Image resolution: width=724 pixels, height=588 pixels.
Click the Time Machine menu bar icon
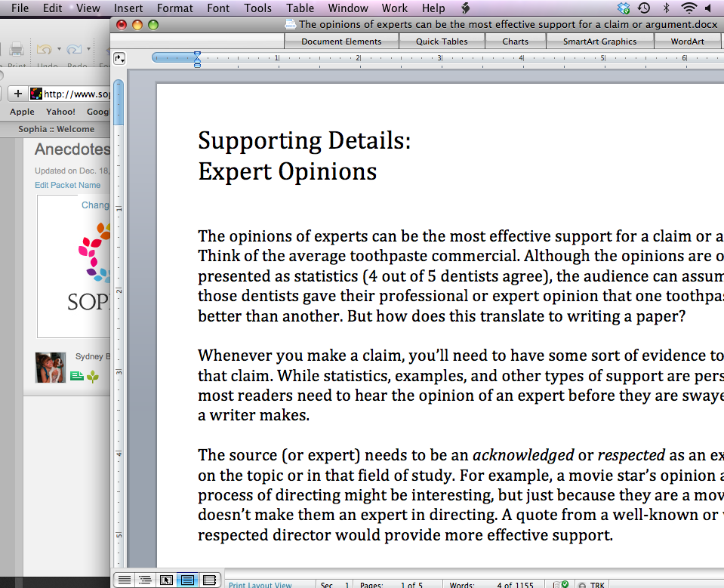point(644,8)
